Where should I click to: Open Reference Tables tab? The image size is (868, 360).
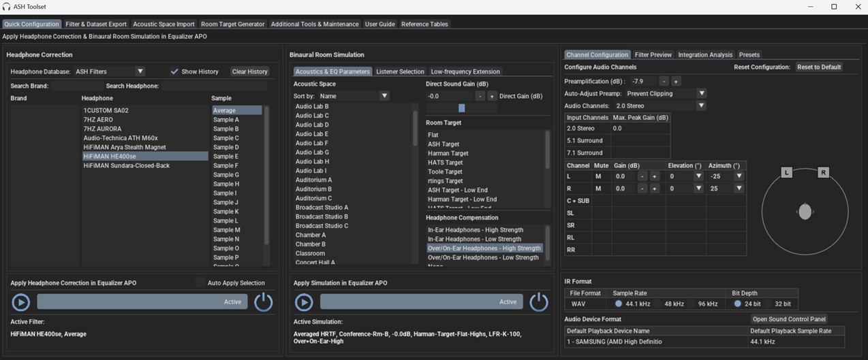(424, 24)
